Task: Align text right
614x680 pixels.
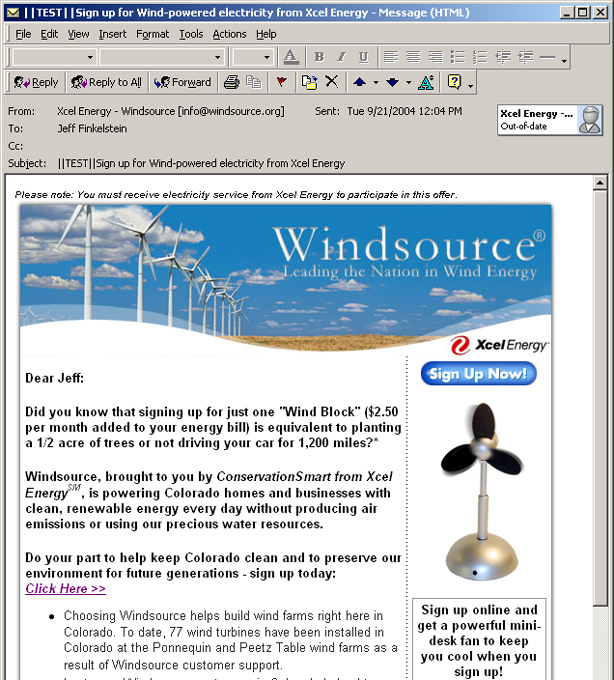Action: click(x=435, y=57)
